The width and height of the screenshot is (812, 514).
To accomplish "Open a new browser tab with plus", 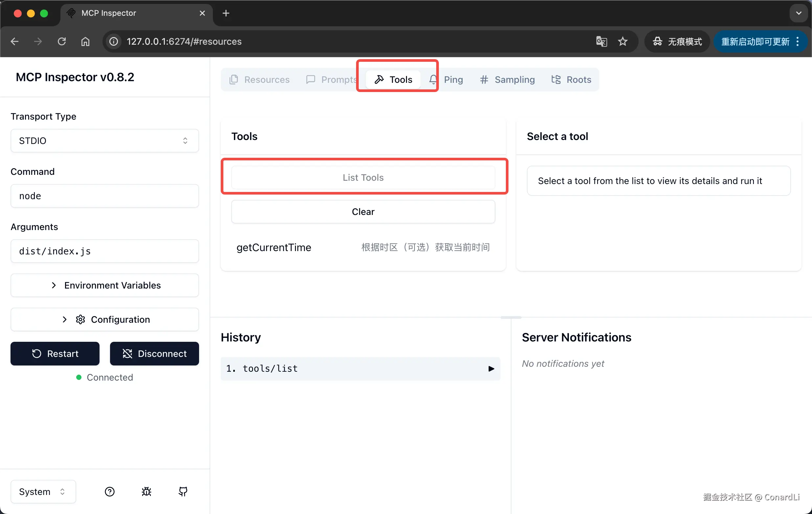I will [226, 13].
